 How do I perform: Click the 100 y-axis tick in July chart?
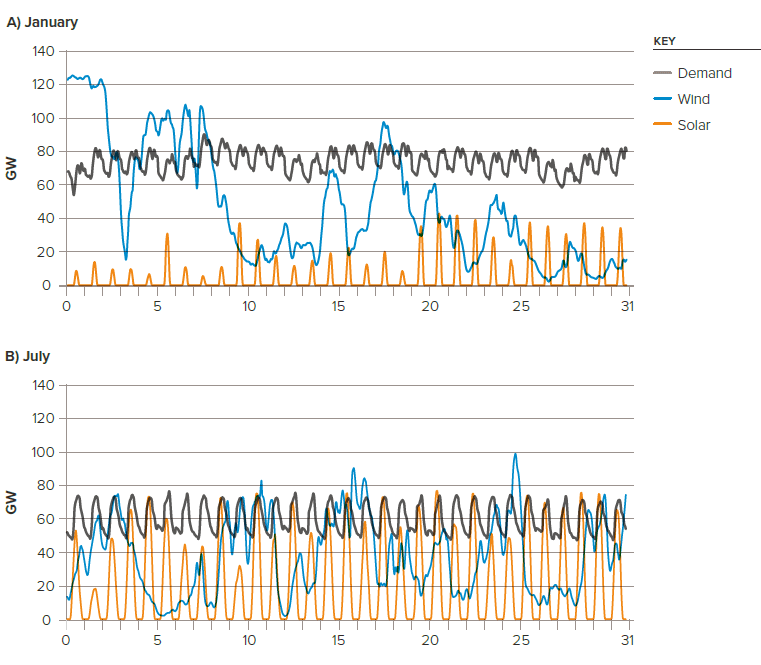[x=41, y=452]
